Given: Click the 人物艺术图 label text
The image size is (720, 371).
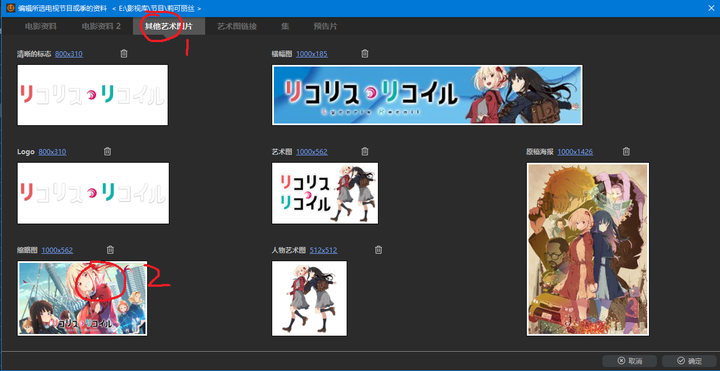Looking at the screenshot, I should [x=288, y=250].
